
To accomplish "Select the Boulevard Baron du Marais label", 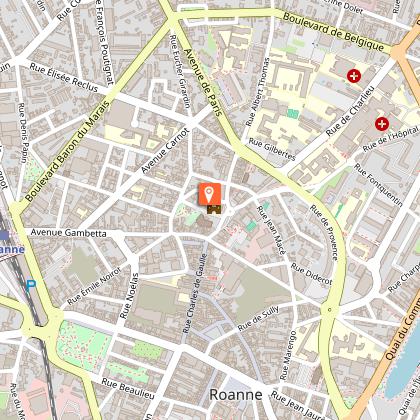I will [x=67, y=151].
